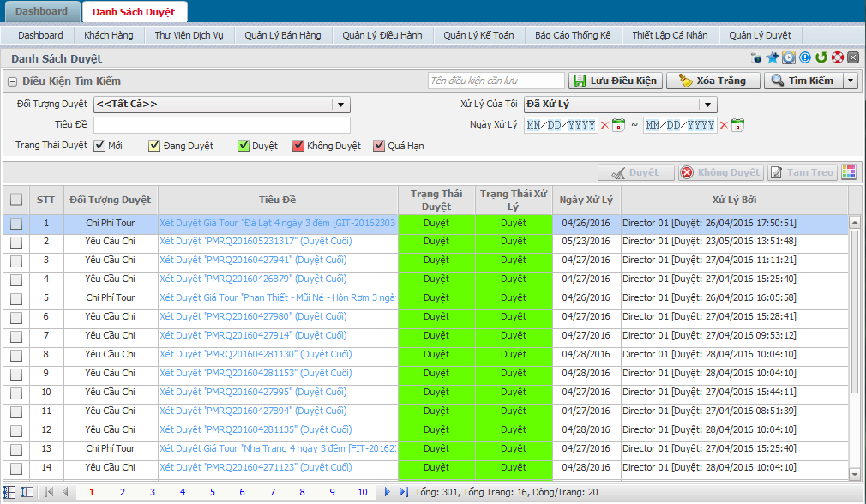
Task: Click the 'Tiêu Đề' text input field
Action: click(x=221, y=125)
